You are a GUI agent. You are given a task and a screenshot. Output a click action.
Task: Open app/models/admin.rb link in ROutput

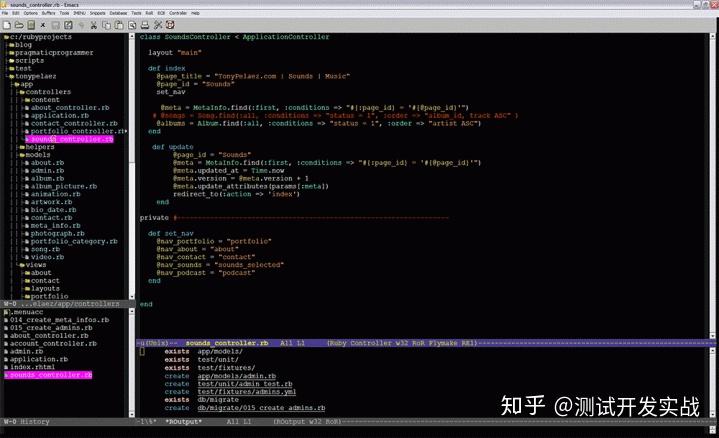click(237, 376)
